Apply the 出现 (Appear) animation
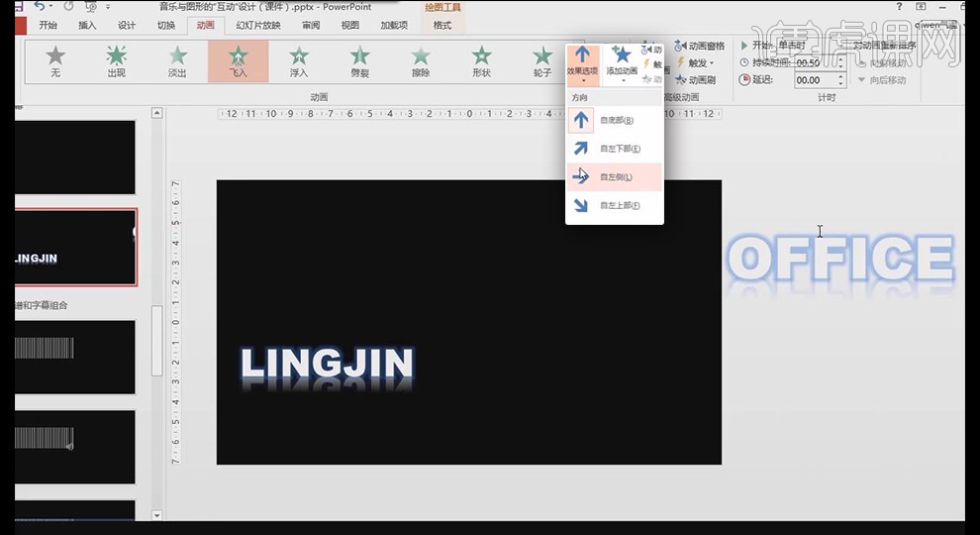Viewport: 980px width, 535px height. tap(116, 61)
